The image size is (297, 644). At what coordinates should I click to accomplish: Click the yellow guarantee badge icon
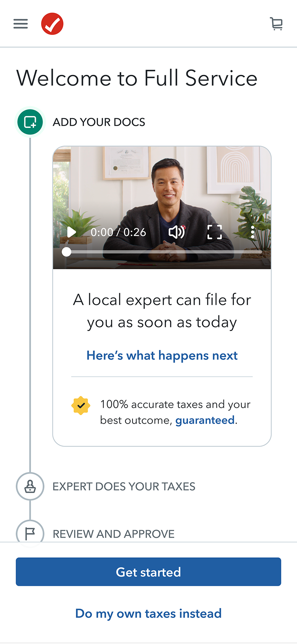click(x=81, y=405)
